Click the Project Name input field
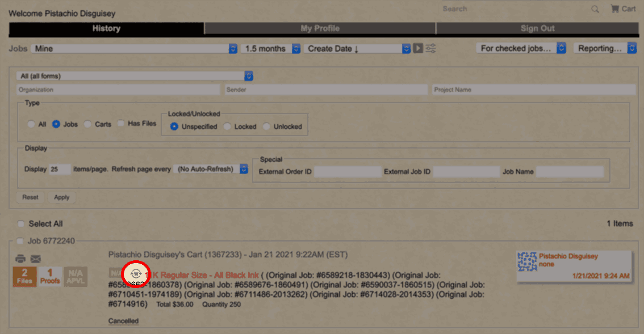 click(534, 90)
